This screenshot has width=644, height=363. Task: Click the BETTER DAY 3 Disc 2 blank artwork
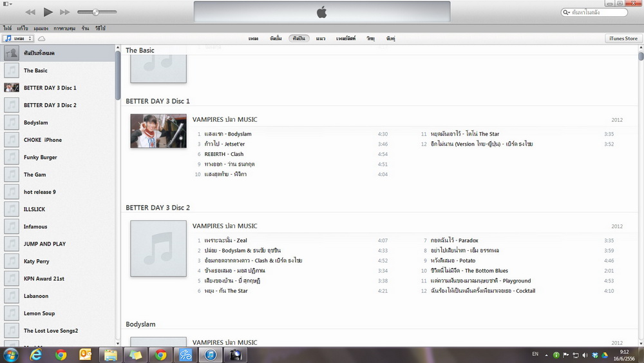(x=158, y=248)
